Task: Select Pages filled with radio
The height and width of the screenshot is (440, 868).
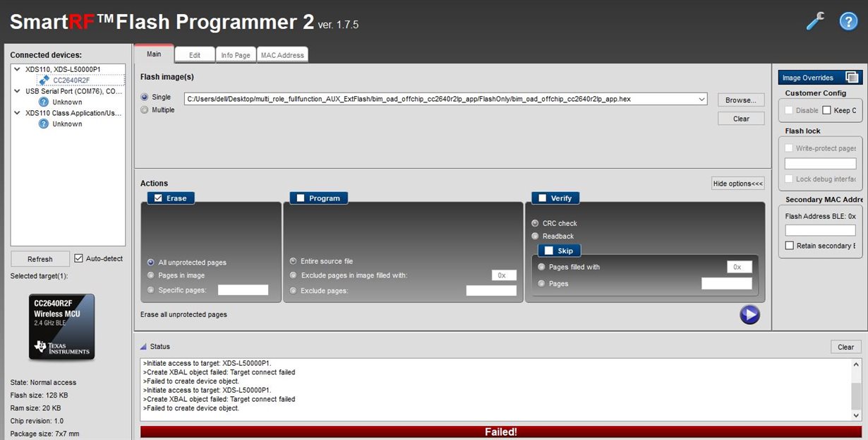Action: (542, 267)
